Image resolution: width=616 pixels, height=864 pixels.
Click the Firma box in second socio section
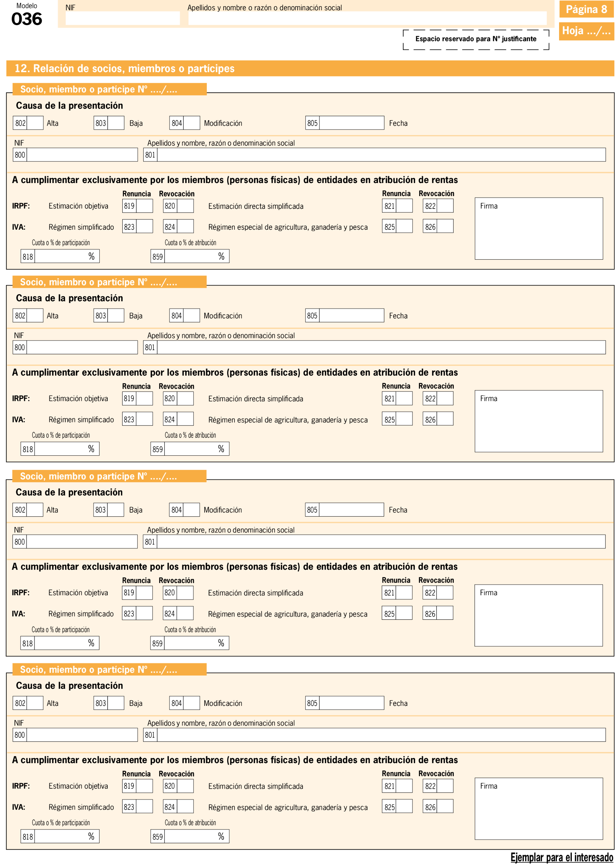(539, 421)
